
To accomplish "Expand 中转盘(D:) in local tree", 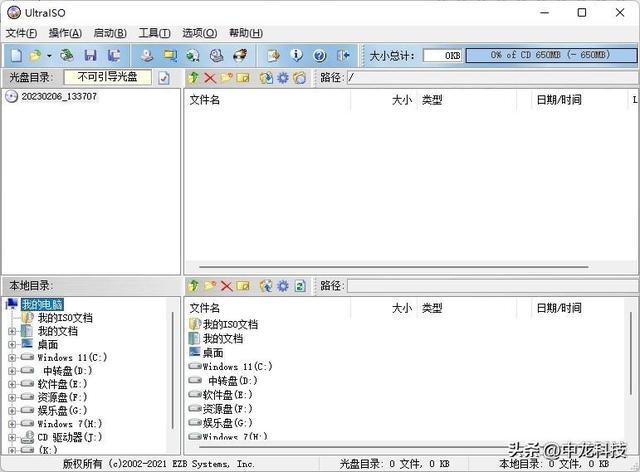I will pos(12,371).
